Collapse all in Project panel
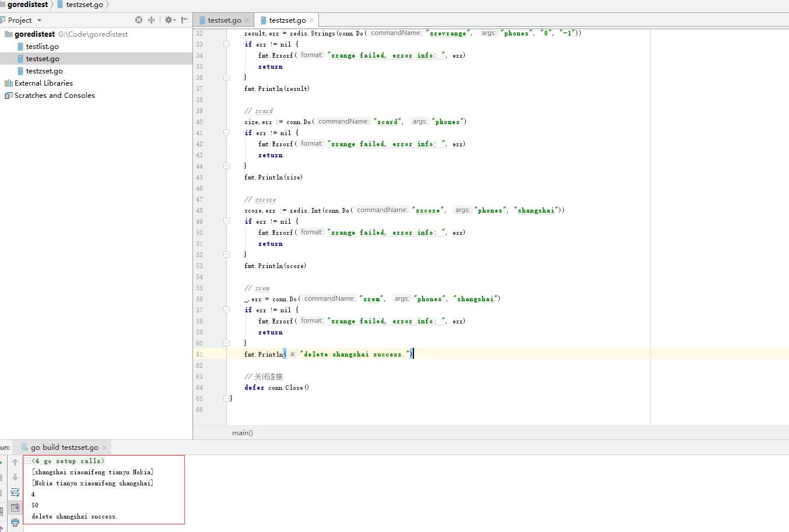The height and width of the screenshot is (532, 789). coord(152,20)
